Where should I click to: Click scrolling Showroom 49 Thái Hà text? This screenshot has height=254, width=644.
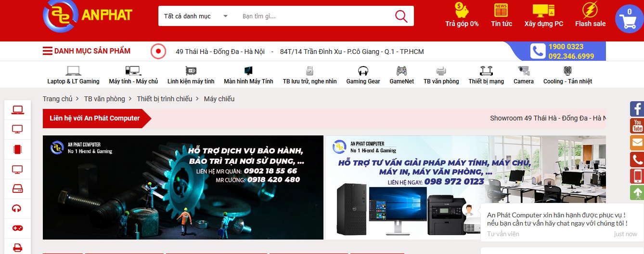[548, 118]
